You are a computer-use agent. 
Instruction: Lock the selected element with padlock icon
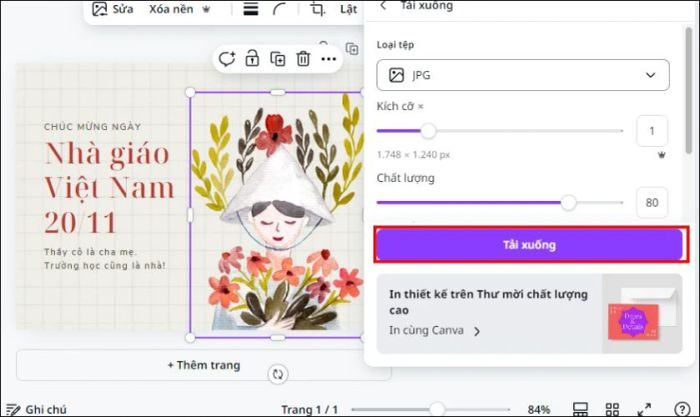point(252,58)
